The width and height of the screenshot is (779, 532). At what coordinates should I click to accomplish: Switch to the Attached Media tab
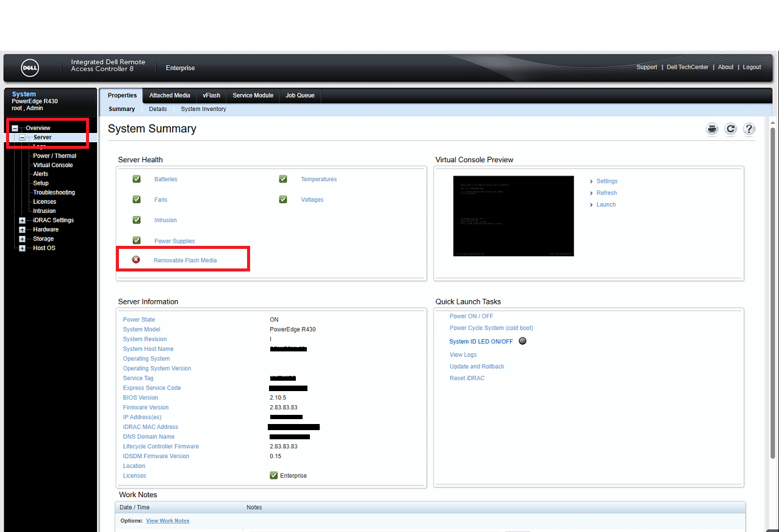tap(170, 96)
